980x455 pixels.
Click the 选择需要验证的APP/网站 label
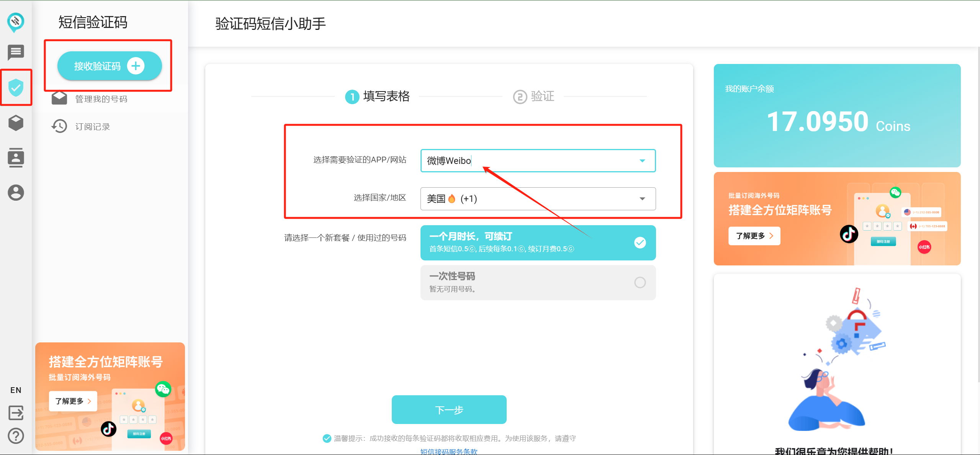(x=360, y=160)
